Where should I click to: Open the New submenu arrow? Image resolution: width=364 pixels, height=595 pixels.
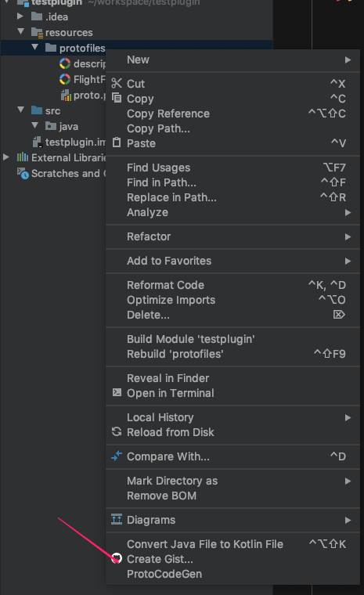pyautogui.click(x=348, y=60)
